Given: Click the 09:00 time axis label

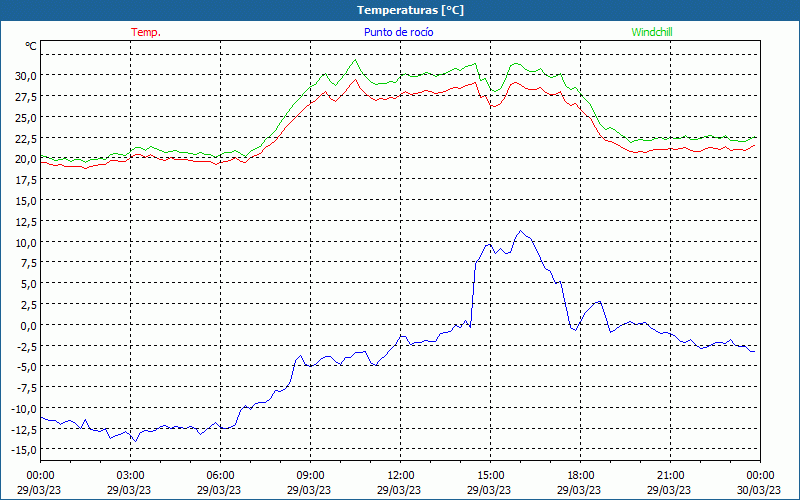Looking at the screenshot, I should (x=310, y=476).
